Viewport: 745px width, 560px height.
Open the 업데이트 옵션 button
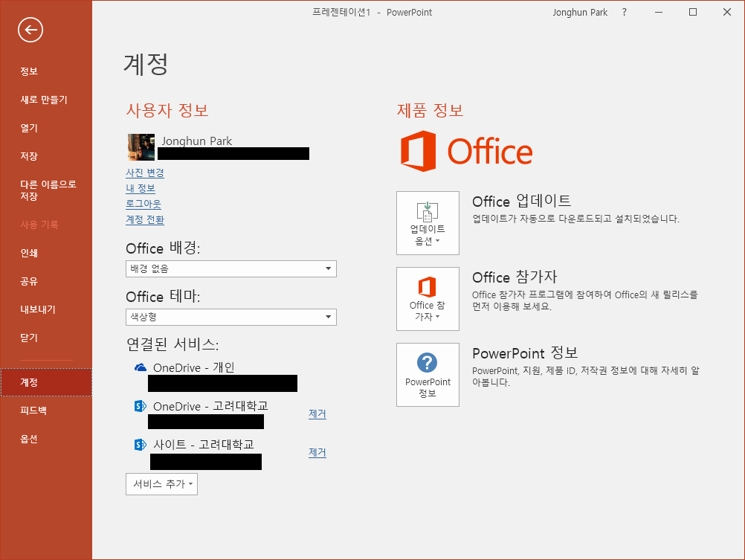[428, 223]
